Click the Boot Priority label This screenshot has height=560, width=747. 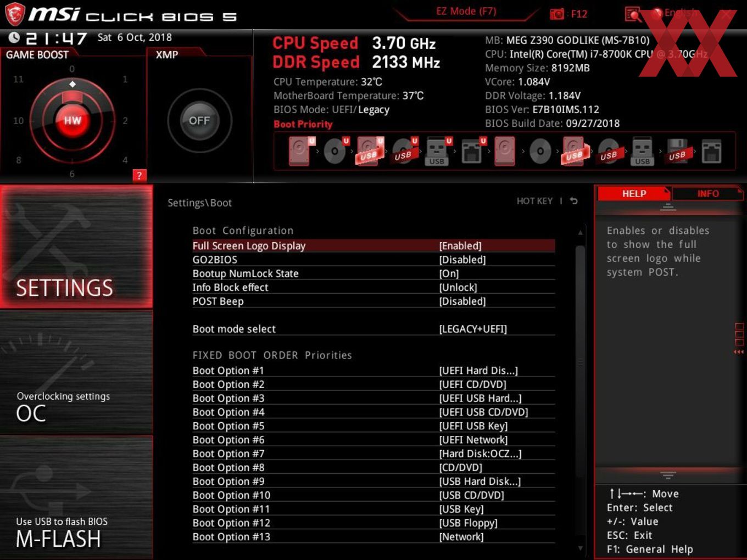(x=303, y=124)
